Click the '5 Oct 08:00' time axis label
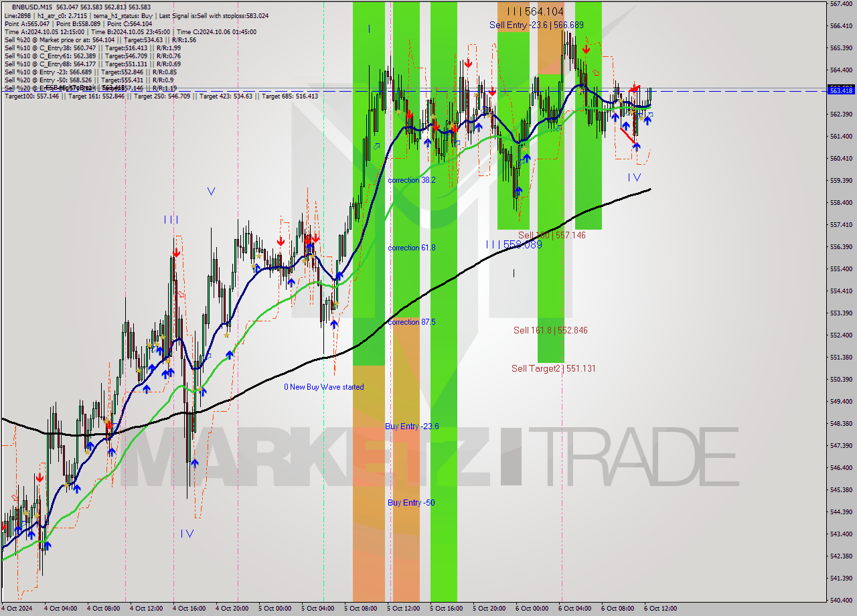Screen dimensions: 857x616 361,609
